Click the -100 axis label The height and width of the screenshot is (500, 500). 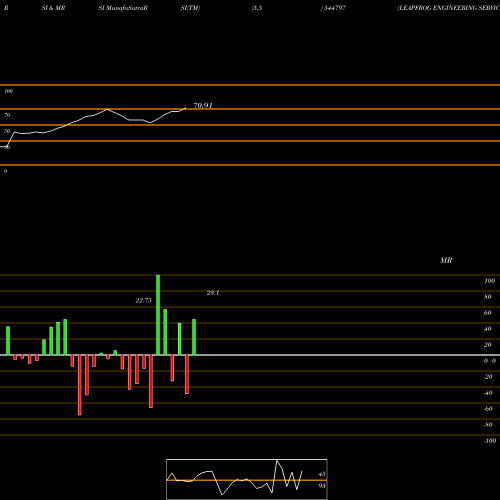coord(490,441)
